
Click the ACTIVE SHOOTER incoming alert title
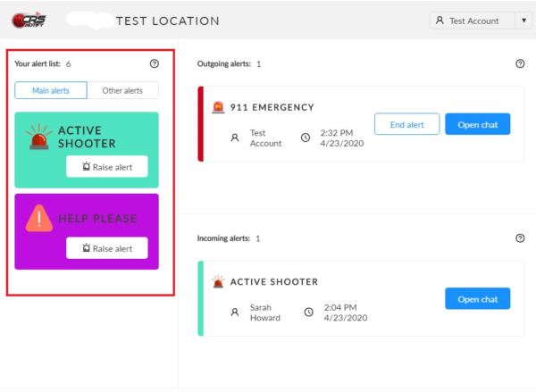(274, 281)
